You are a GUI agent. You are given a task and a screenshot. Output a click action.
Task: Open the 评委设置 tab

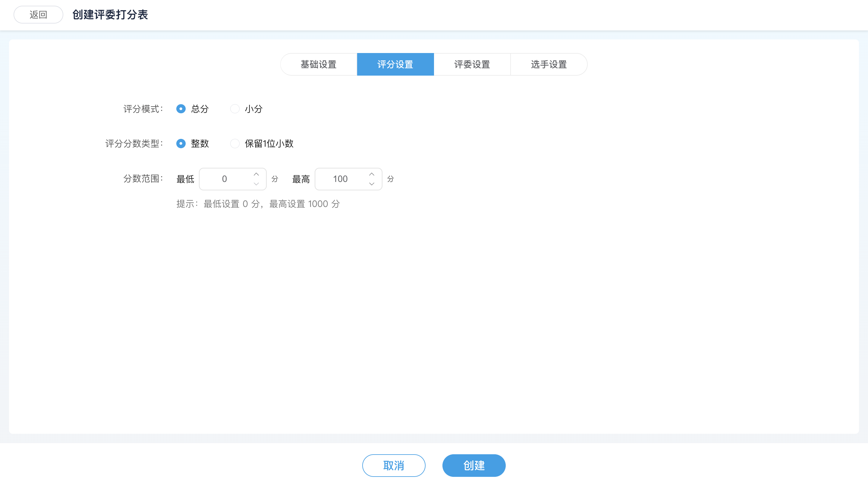point(472,64)
